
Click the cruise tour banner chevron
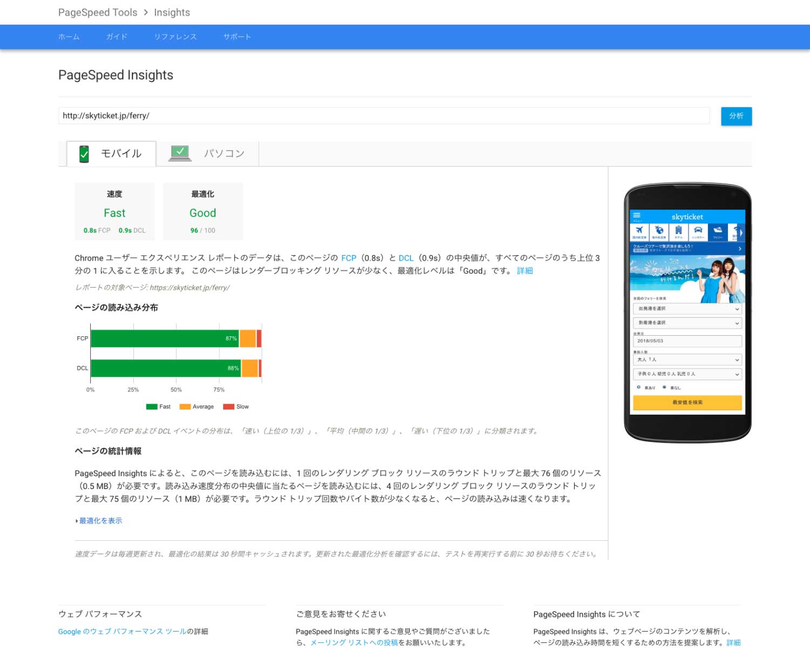coord(740,249)
